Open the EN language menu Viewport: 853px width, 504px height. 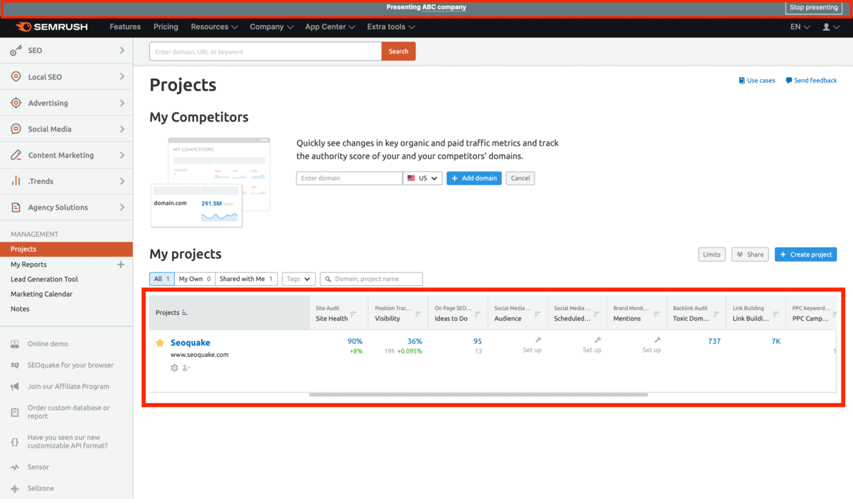point(800,27)
